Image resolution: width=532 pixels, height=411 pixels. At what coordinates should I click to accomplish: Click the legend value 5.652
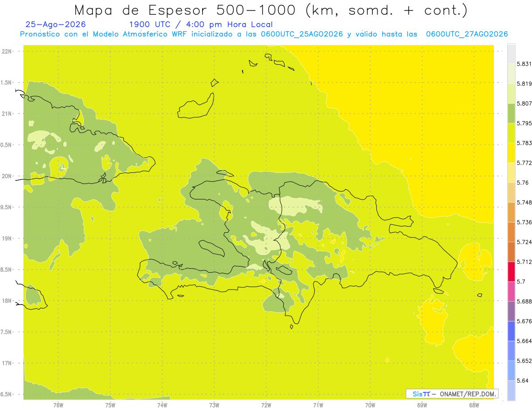click(x=524, y=361)
